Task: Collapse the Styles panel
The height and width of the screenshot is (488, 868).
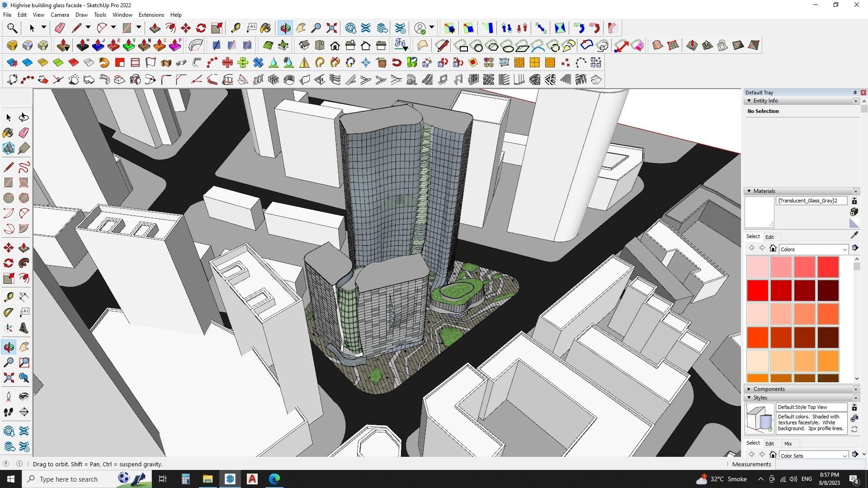Action: click(749, 398)
